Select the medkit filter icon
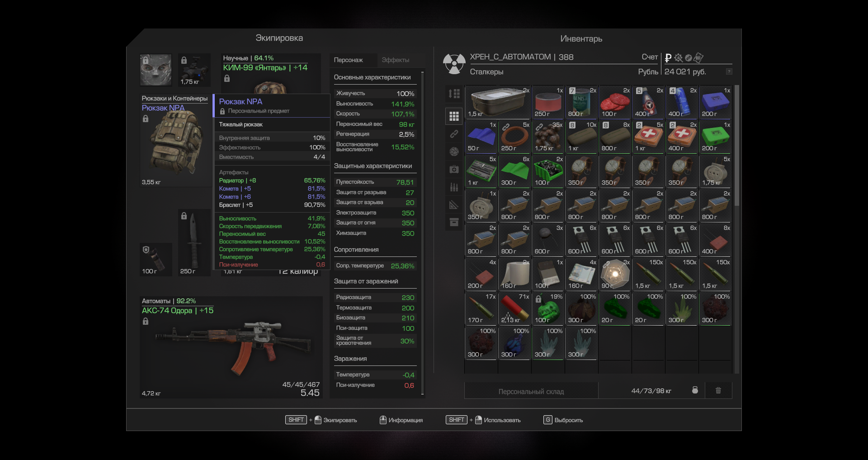 click(454, 169)
